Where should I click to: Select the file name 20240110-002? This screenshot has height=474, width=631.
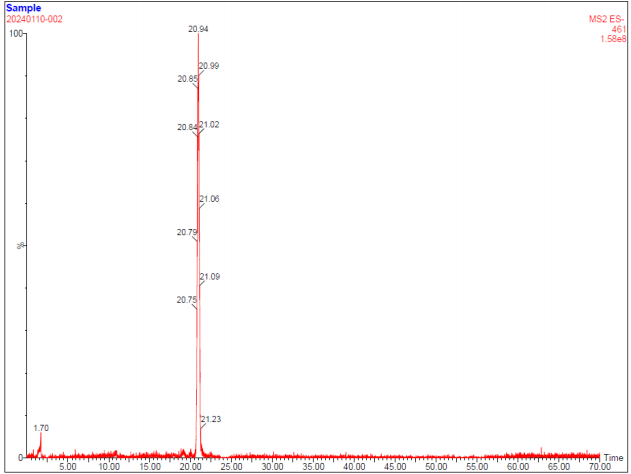(x=35, y=19)
